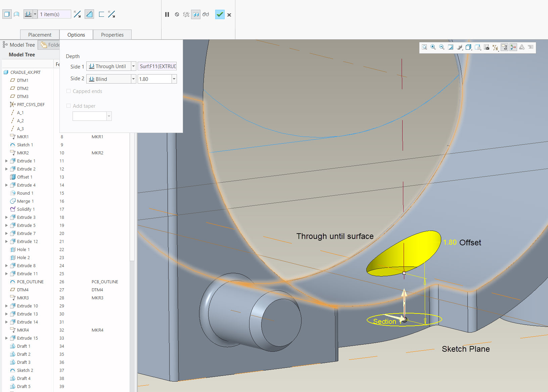Image resolution: width=548 pixels, height=392 pixels.
Task: Open the Properties tab
Action: (112, 35)
